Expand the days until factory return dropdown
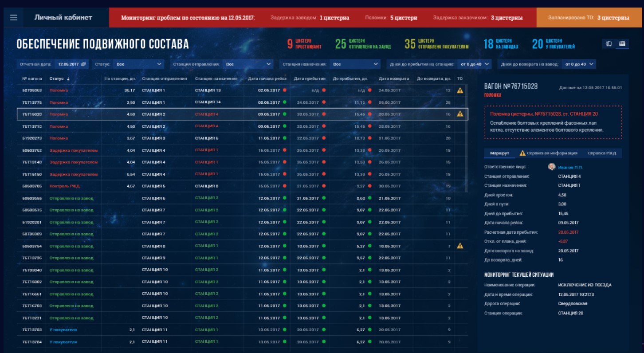 [x=579, y=64]
